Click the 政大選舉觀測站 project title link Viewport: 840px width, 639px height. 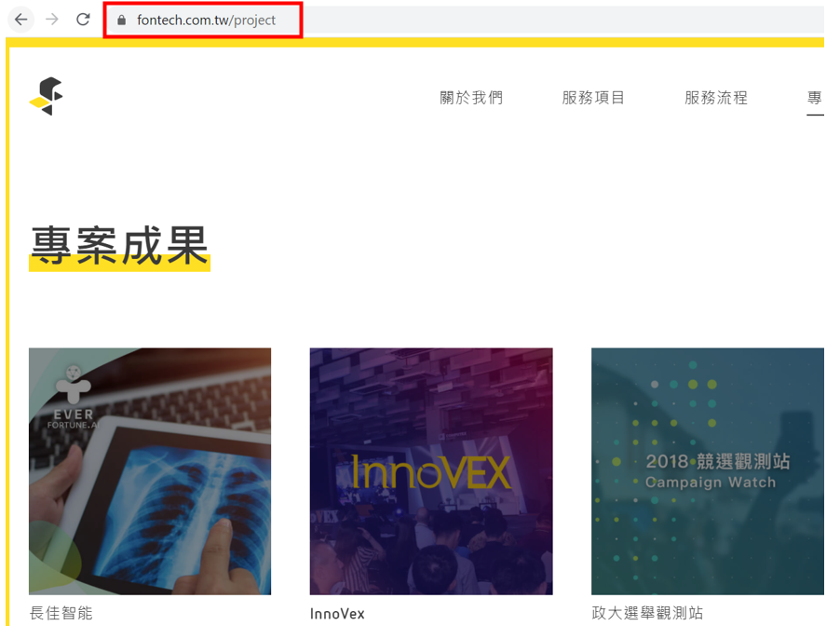647,613
